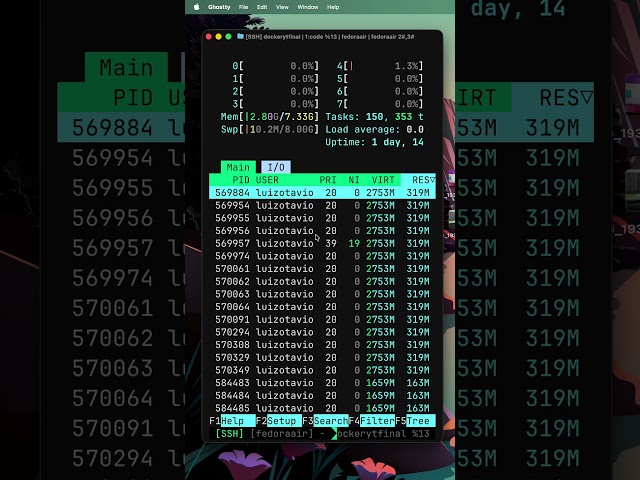Click the dockerytfinal %13 tmux window label
640x480 pixels.
click(383, 433)
